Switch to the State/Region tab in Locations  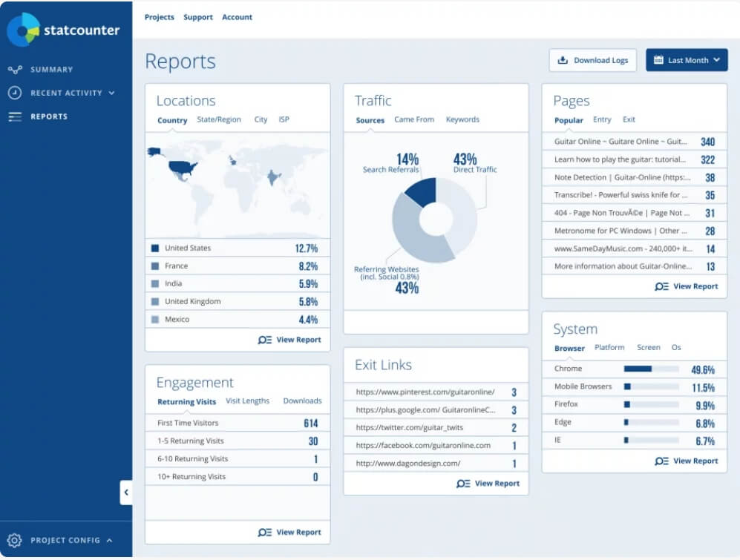point(219,120)
